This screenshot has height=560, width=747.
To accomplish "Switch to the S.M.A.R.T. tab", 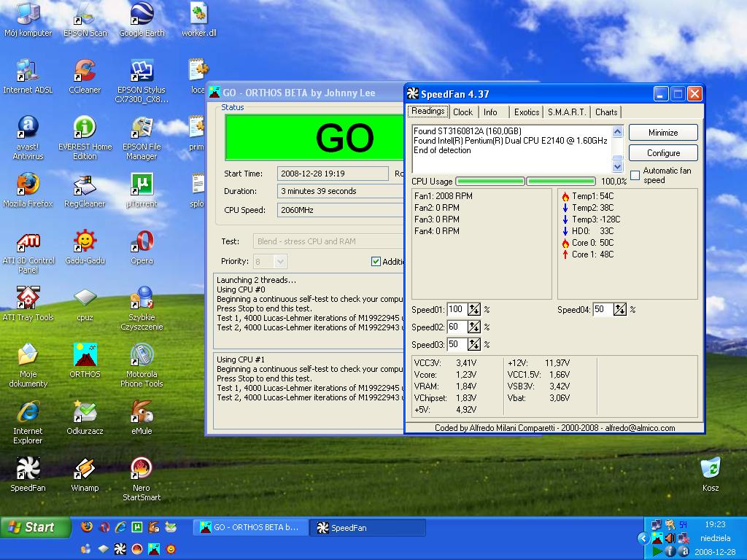I will 567,112.
